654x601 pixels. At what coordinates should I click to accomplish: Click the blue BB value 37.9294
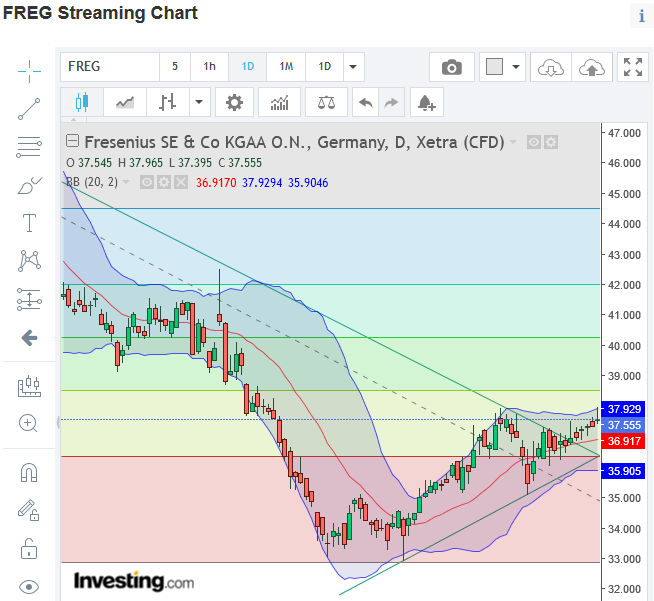coord(262,183)
